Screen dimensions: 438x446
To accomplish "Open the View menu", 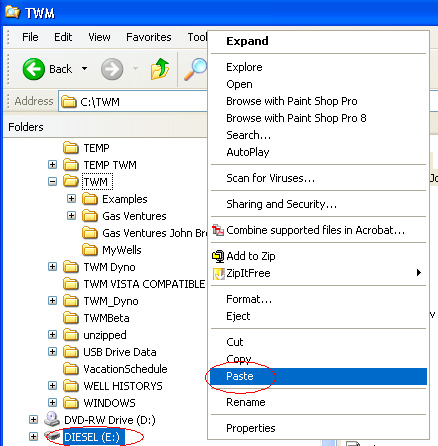I will click(x=99, y=37).
